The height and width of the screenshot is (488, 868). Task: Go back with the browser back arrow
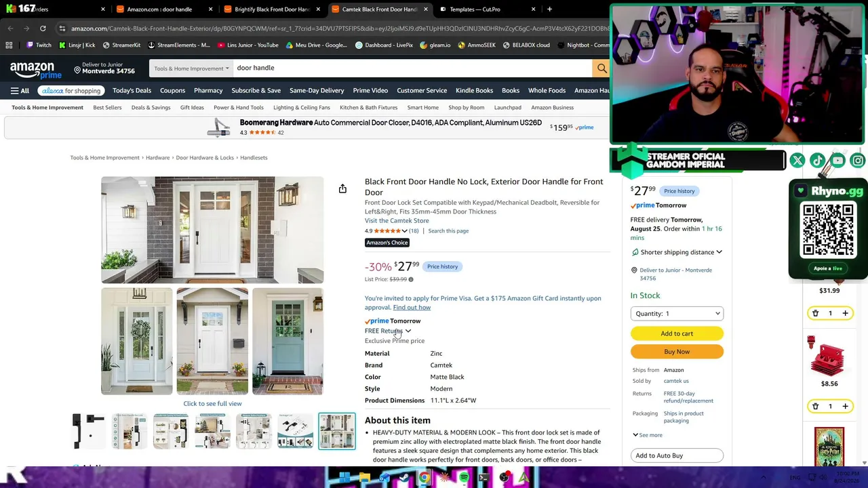(x=10, y=28)
